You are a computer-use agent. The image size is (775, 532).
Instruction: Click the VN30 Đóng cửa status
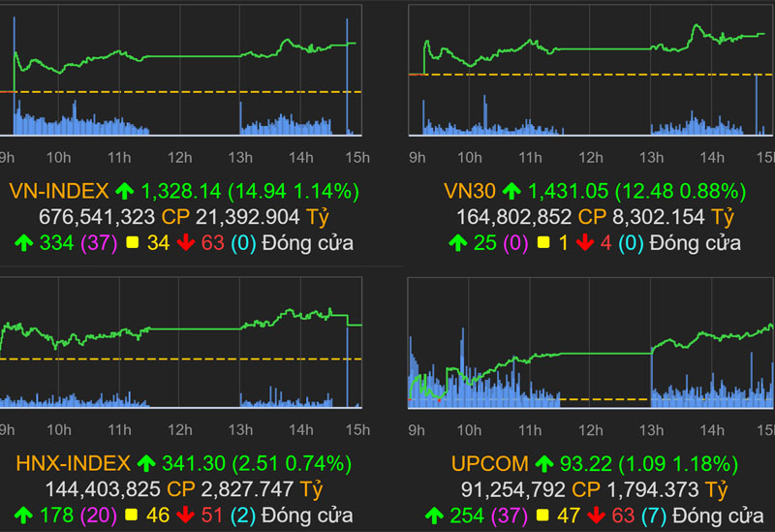pos(696,243)
